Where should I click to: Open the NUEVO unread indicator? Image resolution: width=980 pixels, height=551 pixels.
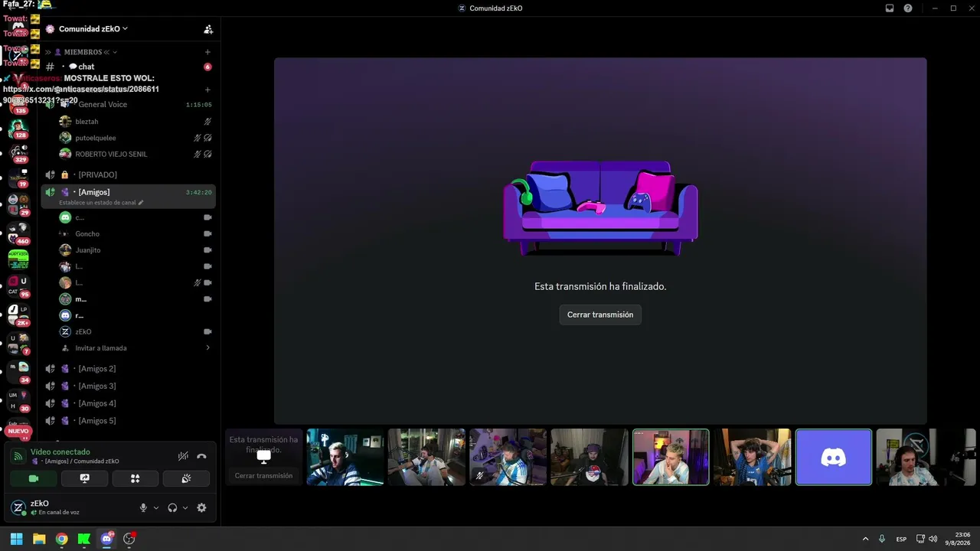pos(18,432)
